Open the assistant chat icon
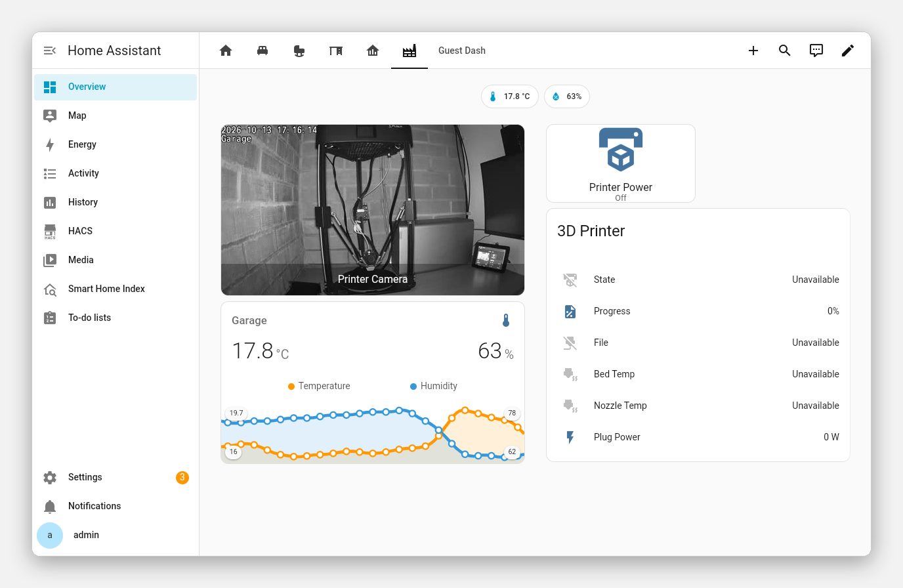Image resolution: width=903 pixels, height=588 pixels. (816, 51)
